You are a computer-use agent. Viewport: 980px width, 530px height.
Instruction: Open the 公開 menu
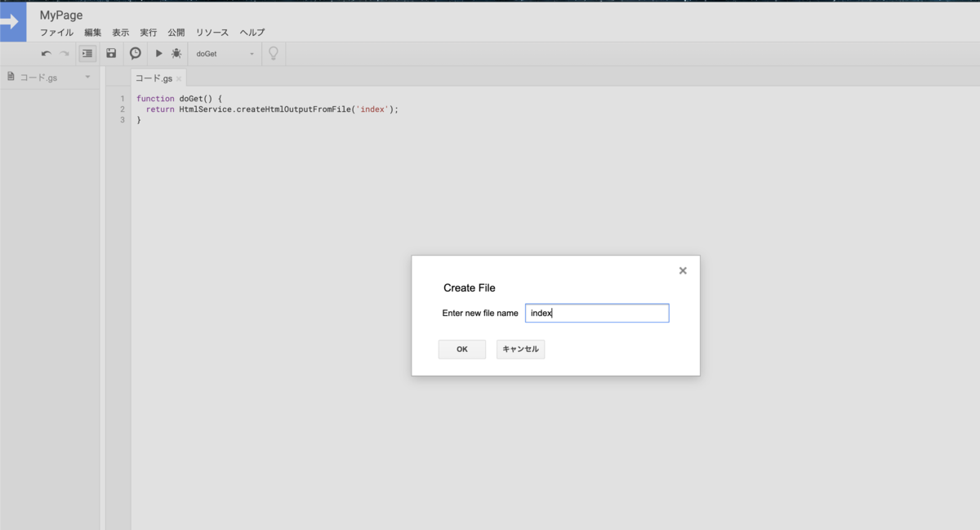176,33
